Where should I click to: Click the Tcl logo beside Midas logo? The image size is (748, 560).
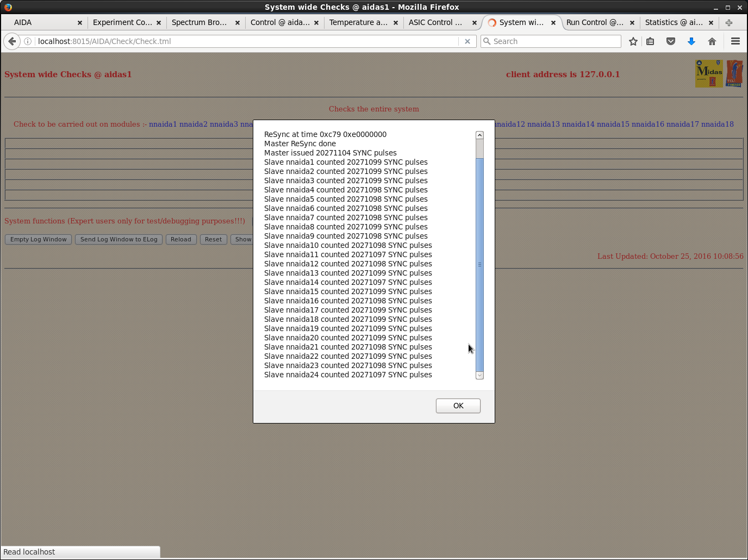pos(734,73)
